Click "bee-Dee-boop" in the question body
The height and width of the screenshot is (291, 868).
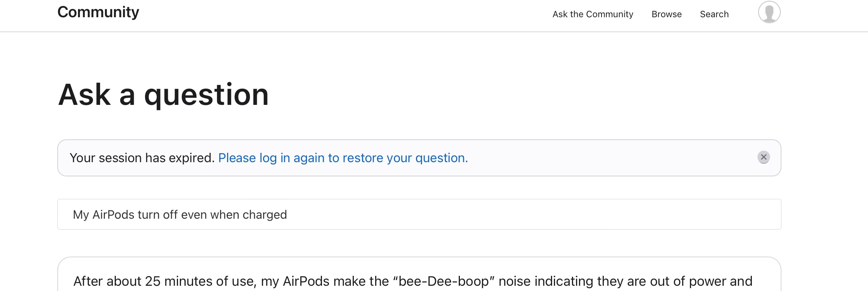coord(444,281)
